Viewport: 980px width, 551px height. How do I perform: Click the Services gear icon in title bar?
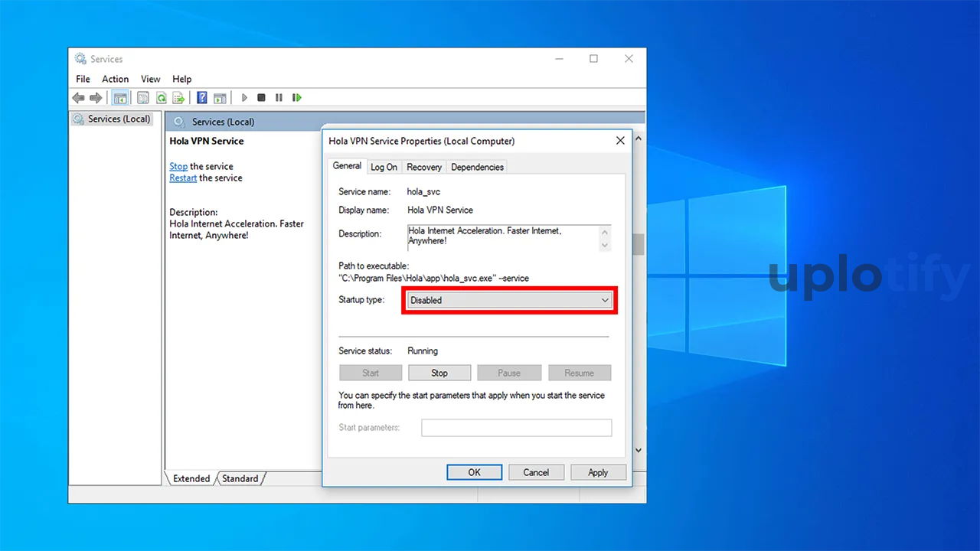point(80,59)
